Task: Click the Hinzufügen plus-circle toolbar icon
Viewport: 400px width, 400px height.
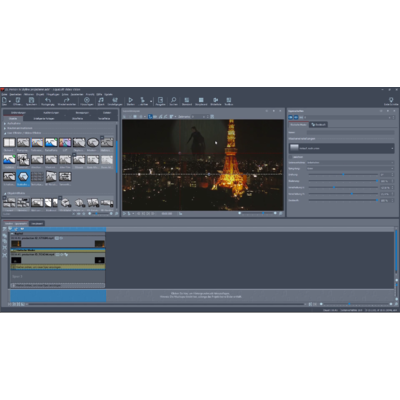Action: [x=87, y=100]
